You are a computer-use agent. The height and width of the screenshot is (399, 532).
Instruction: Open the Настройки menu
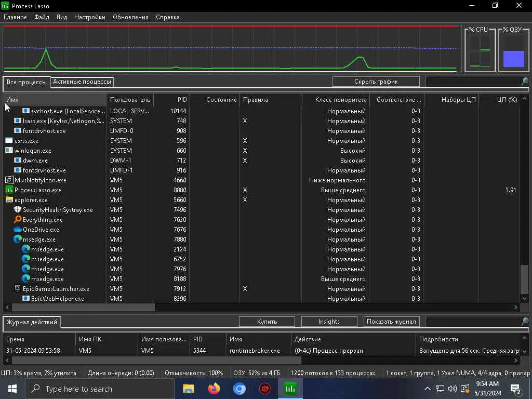90,17
